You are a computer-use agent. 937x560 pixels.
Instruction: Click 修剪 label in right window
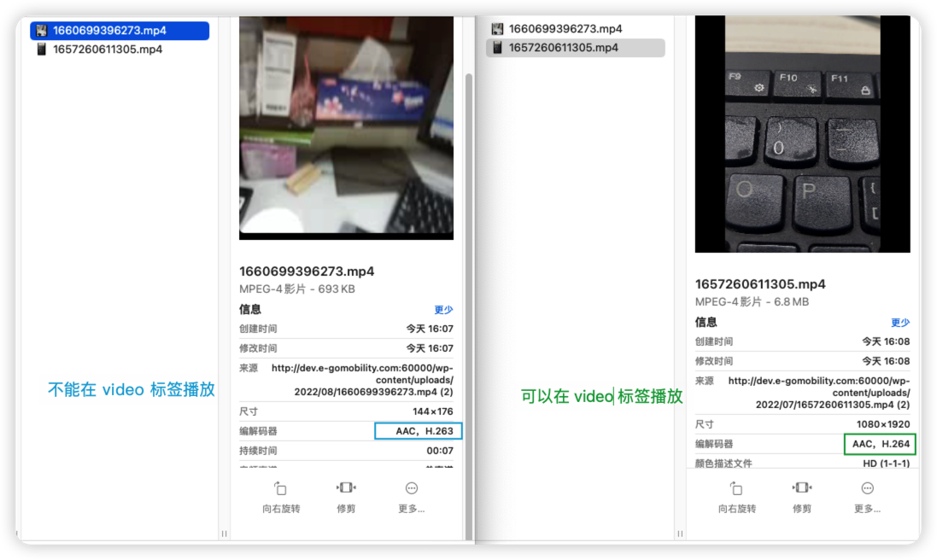(802, 509)
